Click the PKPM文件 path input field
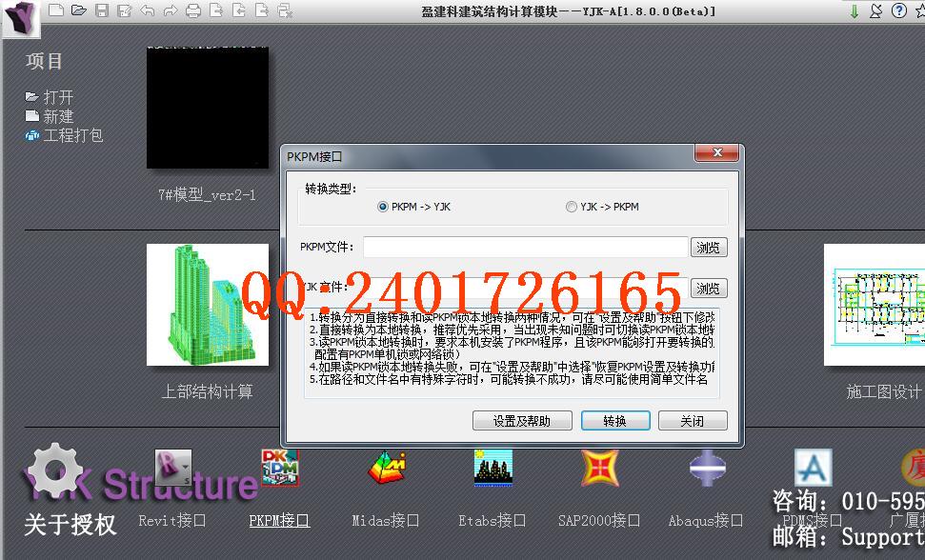The width and height of the screenshot is (925, 560). click(x=526, y=247)
